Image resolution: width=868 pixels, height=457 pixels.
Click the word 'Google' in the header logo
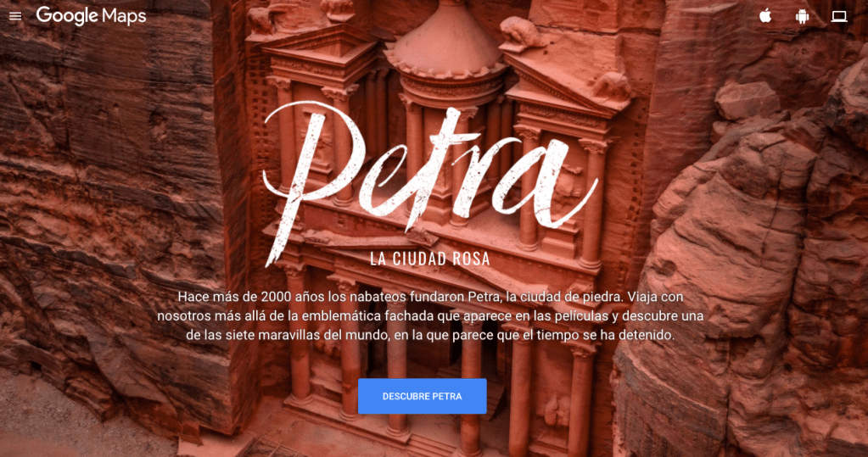[x=67, y=16]
